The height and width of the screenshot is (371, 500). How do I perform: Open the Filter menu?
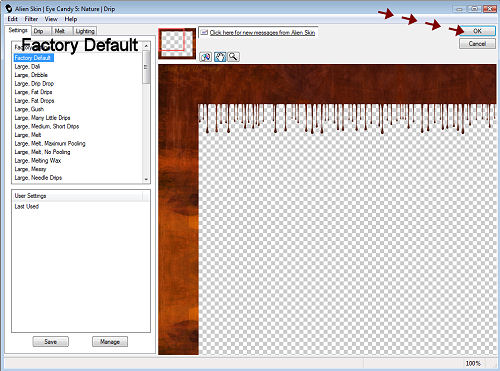[x=31, y=19]
